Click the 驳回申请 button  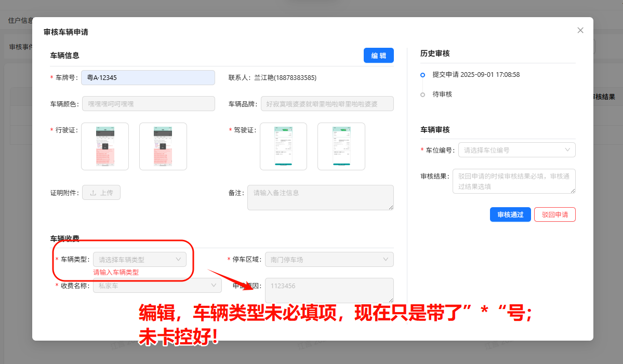pos(554,214)
